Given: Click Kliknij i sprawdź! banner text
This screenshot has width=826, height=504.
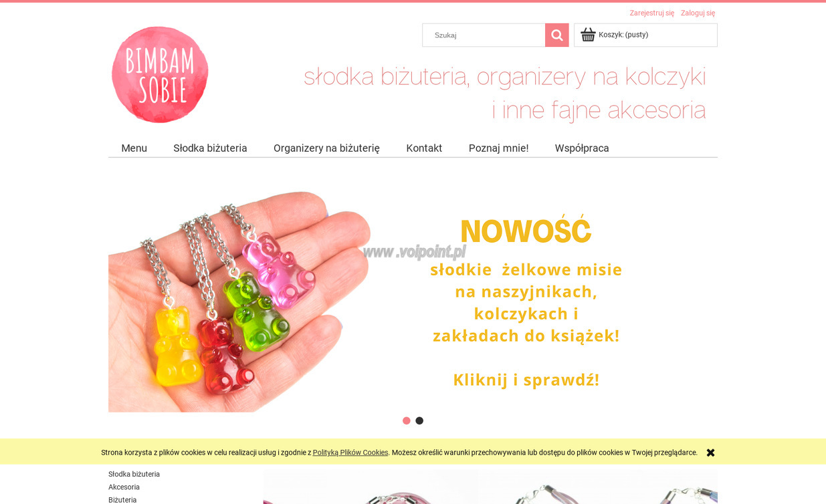Looking at the screenshot, I should coord(526,380).
